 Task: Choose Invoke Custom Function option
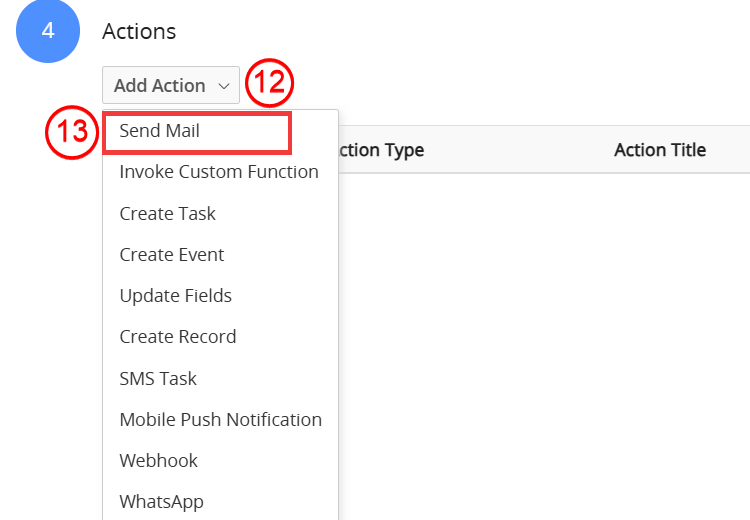[219, 172]
